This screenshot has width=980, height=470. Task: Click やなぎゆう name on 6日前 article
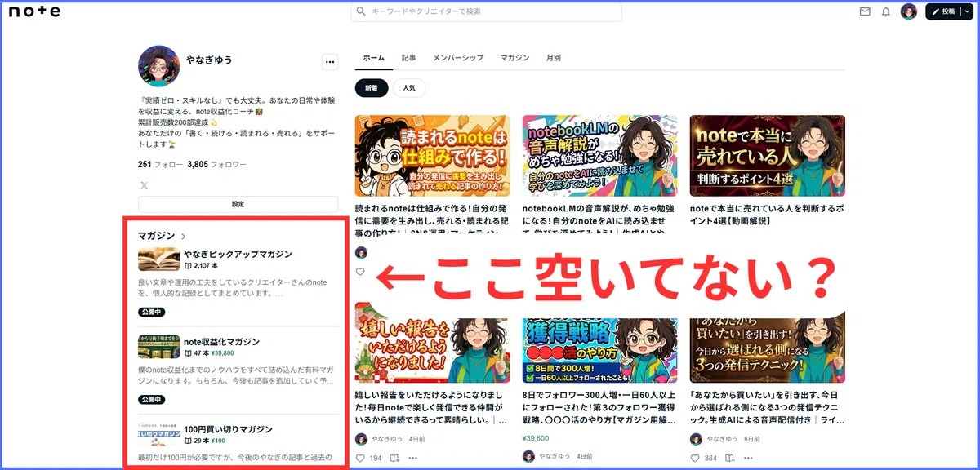coord(723,439)
